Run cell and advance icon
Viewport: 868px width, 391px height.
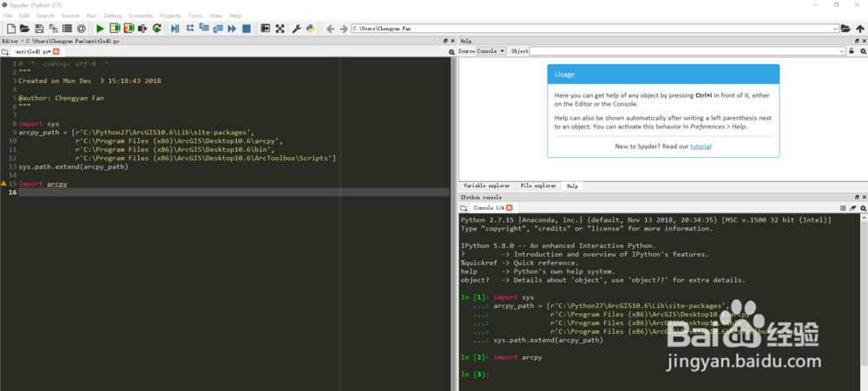coord(129,29)
